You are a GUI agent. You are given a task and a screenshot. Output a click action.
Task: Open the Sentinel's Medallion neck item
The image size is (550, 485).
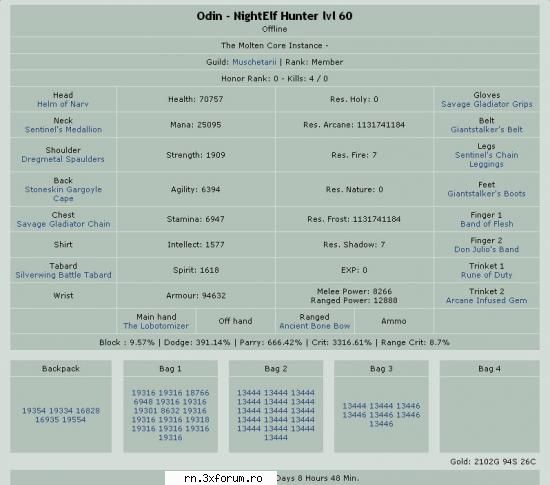63,129
